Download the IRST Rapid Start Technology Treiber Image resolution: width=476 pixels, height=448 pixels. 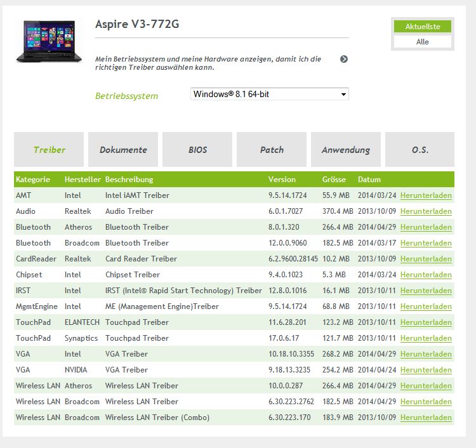coord(426,291)
